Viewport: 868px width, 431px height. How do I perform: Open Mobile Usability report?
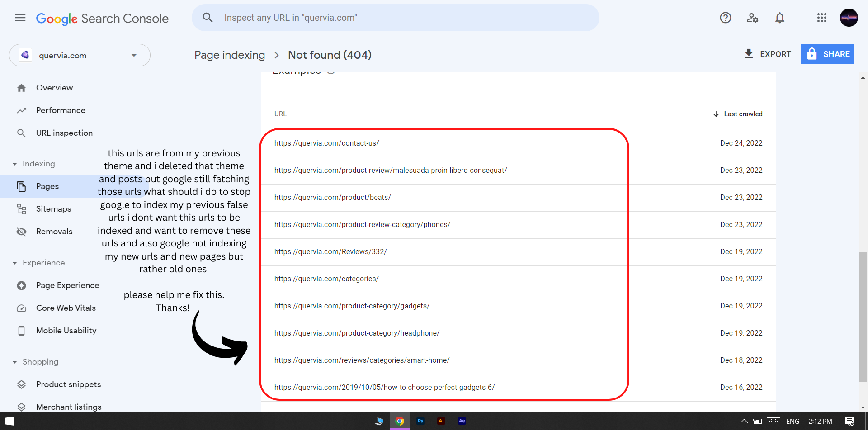point(66,331)
